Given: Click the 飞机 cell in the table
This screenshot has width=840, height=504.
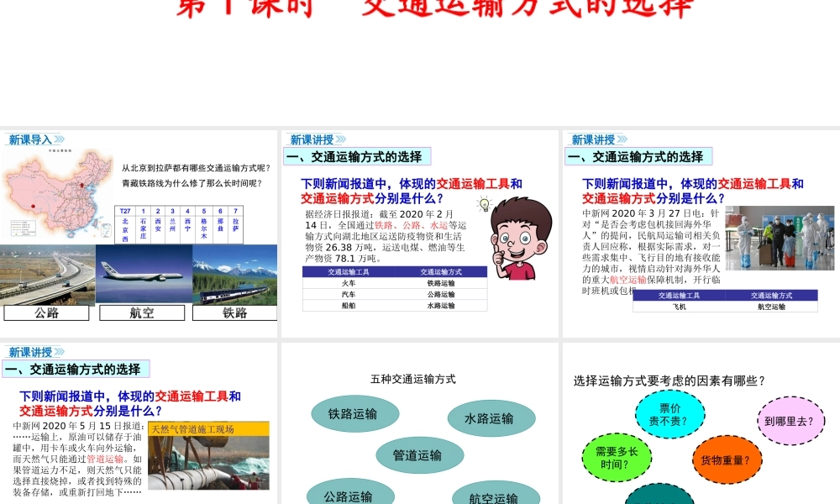Looking at the screenshot, I should coord(680,307).
